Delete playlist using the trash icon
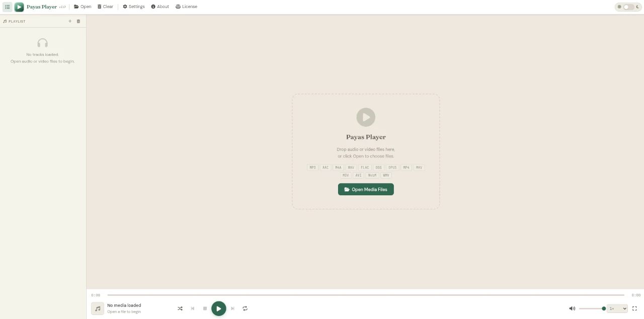644x319 pixels. 78,21
